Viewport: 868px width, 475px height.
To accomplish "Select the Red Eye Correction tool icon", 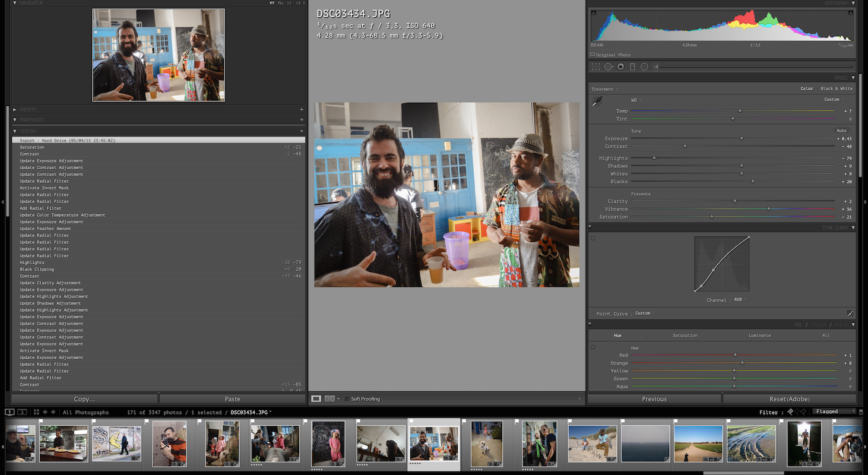I will [x=620, y=67].
